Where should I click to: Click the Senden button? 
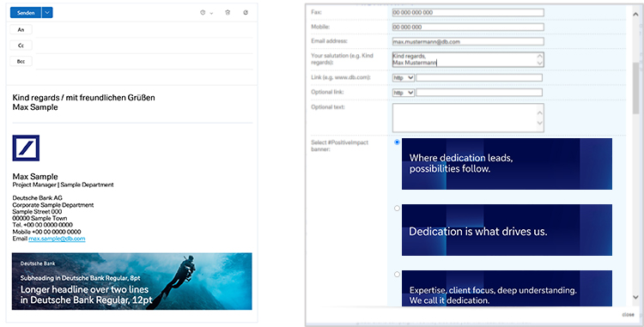point(26,13)
